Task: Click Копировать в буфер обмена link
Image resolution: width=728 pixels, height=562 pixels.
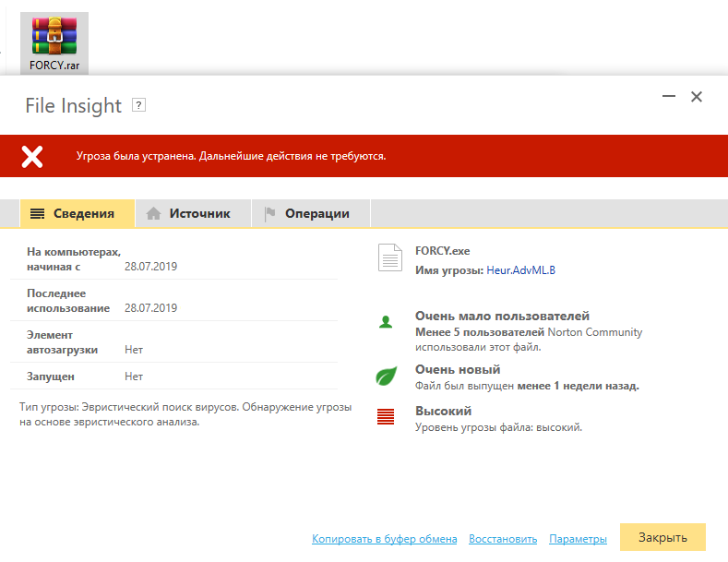Action: [385, 539]
